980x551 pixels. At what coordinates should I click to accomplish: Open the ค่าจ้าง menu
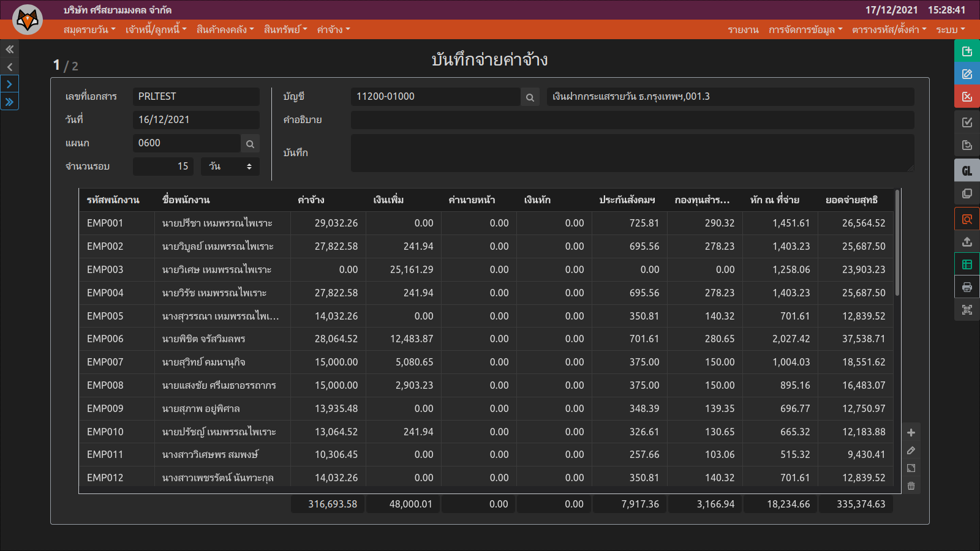333,29
